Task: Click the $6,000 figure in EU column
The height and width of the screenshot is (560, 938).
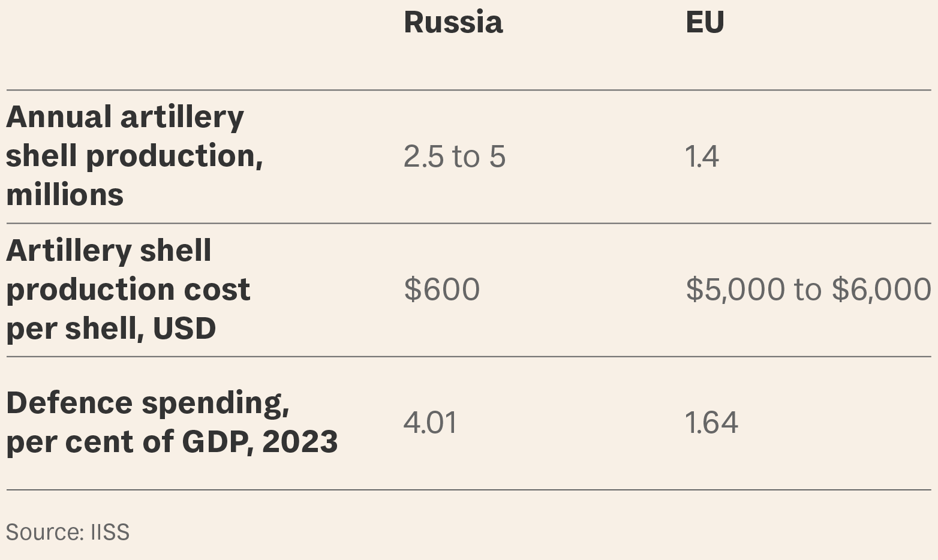Action: 882,290
